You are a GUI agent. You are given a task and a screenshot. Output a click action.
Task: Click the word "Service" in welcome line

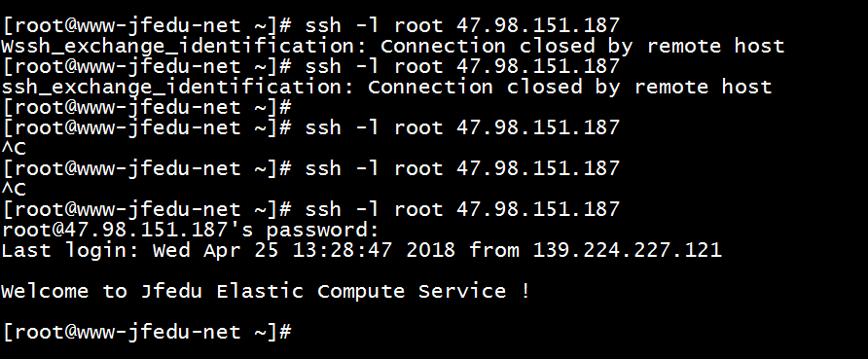tap(462, 291)
